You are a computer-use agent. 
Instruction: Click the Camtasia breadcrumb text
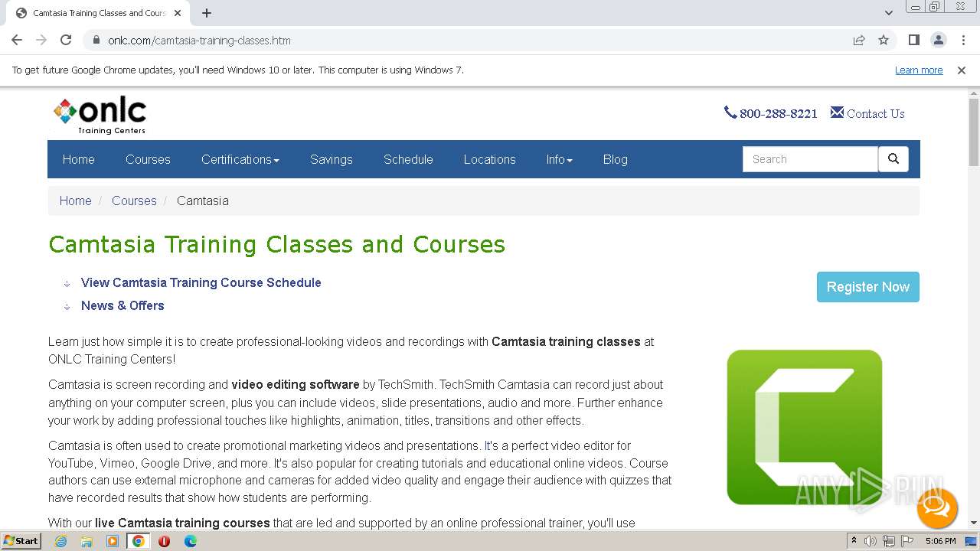pyautogui.click(x=203, y=201)
